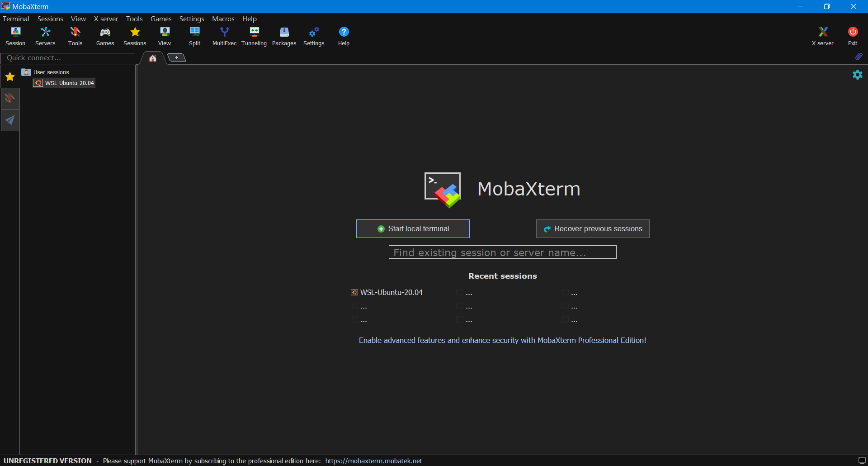
Task: Open the Settings menu in menu bar
Action: [192, 19]
